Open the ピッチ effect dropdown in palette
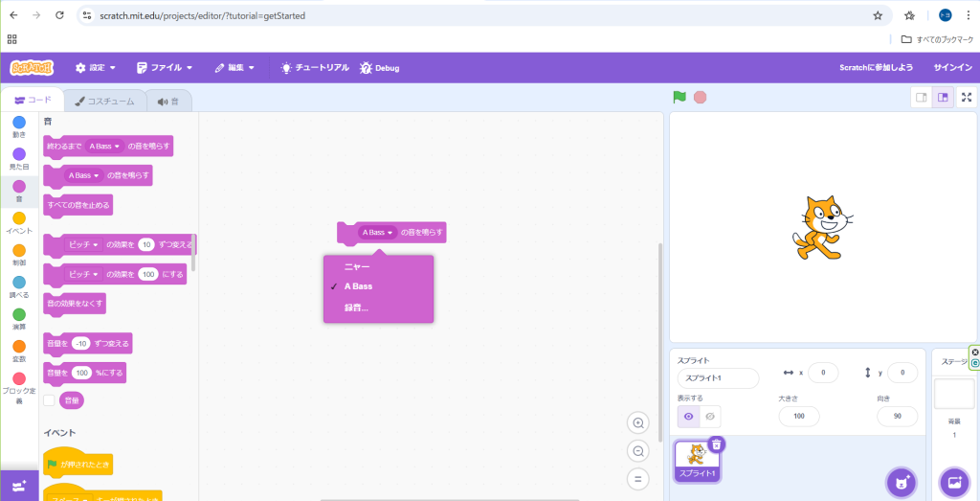The image size is (980, 501). (x=82, y=244)
